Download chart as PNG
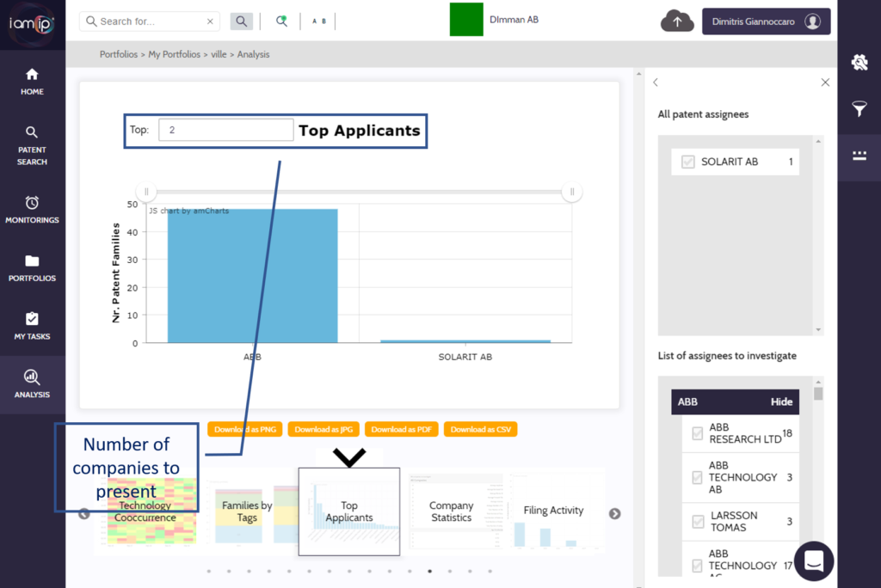881x588 pixels. point(245,430)
